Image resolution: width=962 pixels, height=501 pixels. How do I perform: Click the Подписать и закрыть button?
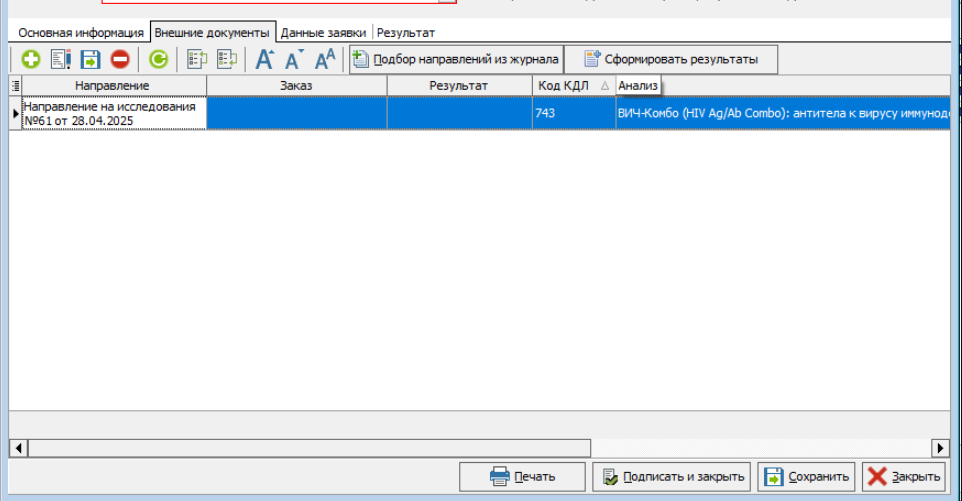click(x=672, y=477)
